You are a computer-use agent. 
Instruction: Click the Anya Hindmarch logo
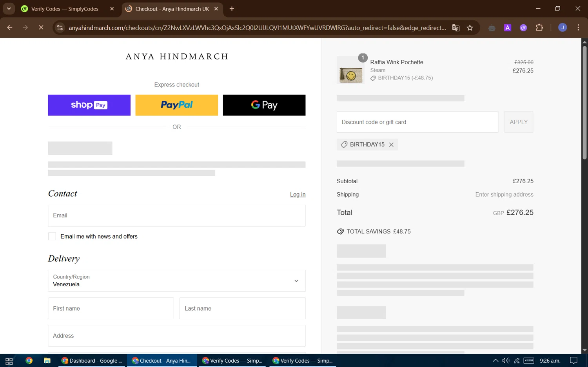(176, 56)
